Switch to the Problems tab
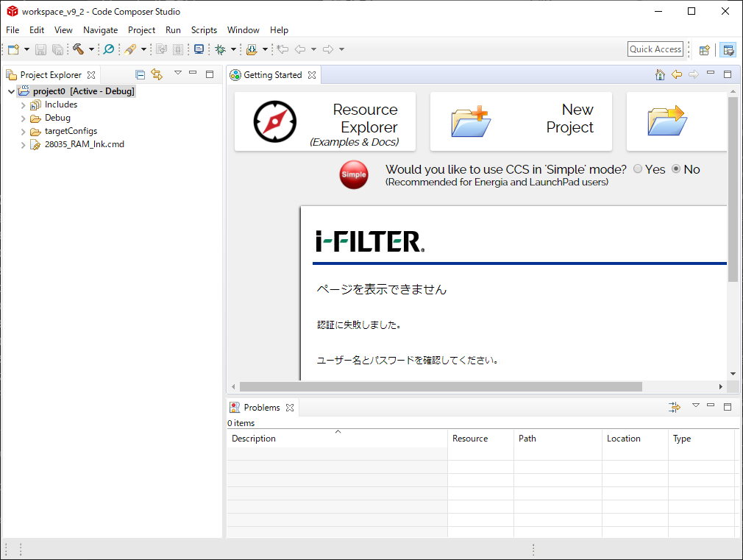 point(261,408)
